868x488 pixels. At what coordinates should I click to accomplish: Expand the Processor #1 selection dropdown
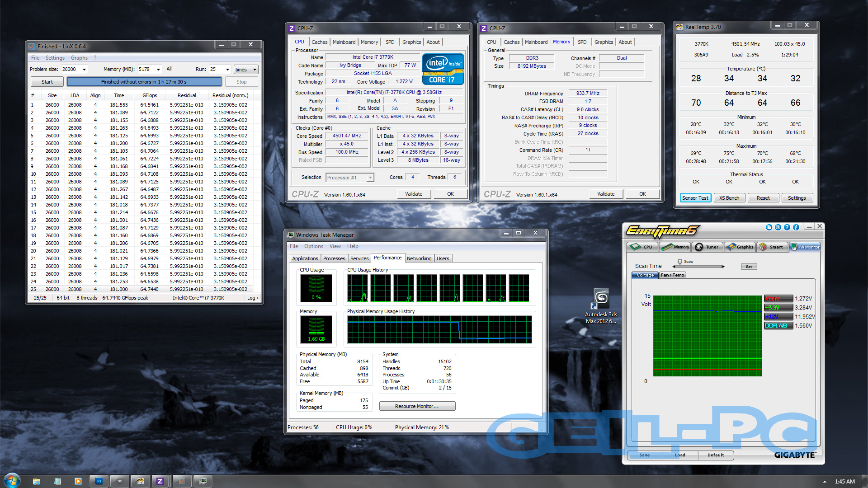tap(370, 178)
